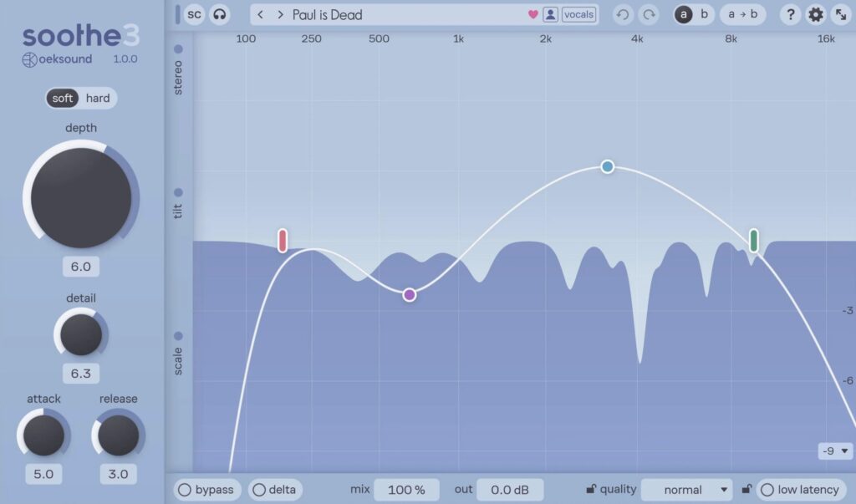Click the release knob
This screenshot has width=856, height=504.
coord(118,435)
